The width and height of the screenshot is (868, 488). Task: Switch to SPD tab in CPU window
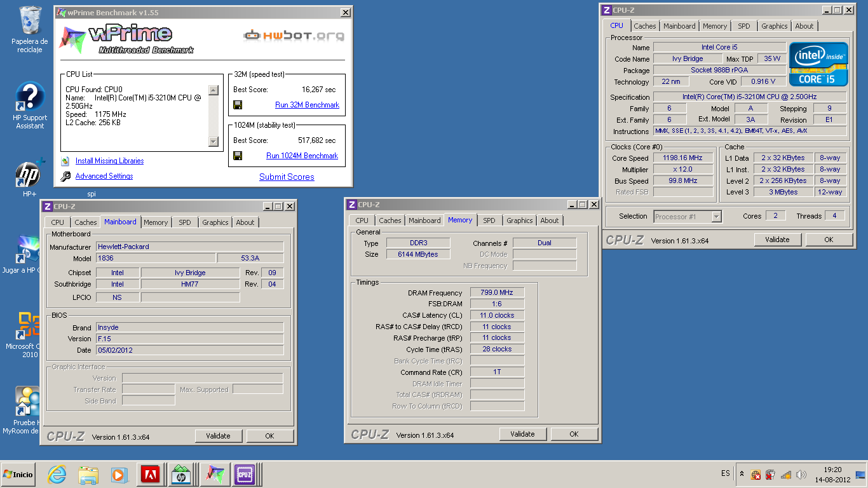click(743, 26)
